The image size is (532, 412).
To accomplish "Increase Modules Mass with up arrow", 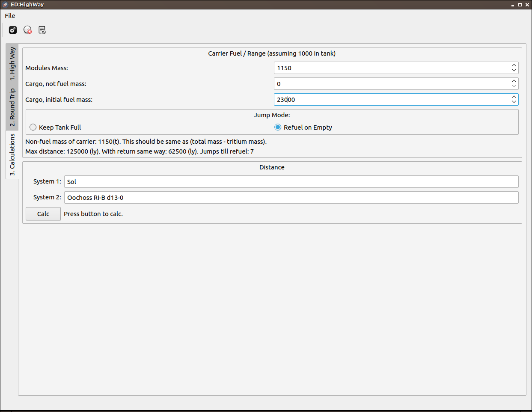I will point(514,65).
